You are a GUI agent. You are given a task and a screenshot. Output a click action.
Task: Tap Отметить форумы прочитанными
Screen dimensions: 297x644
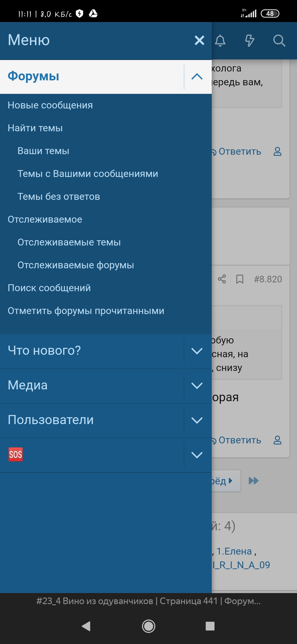(x=86, y=311)
